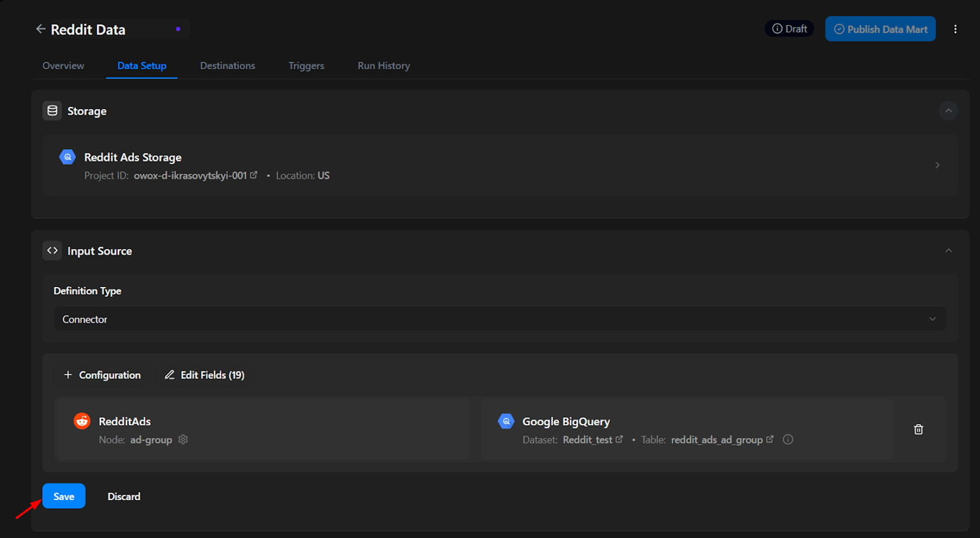Switch to the Overview tab
The height and width of the screenshot is (538, 980).
click(63, 65)
